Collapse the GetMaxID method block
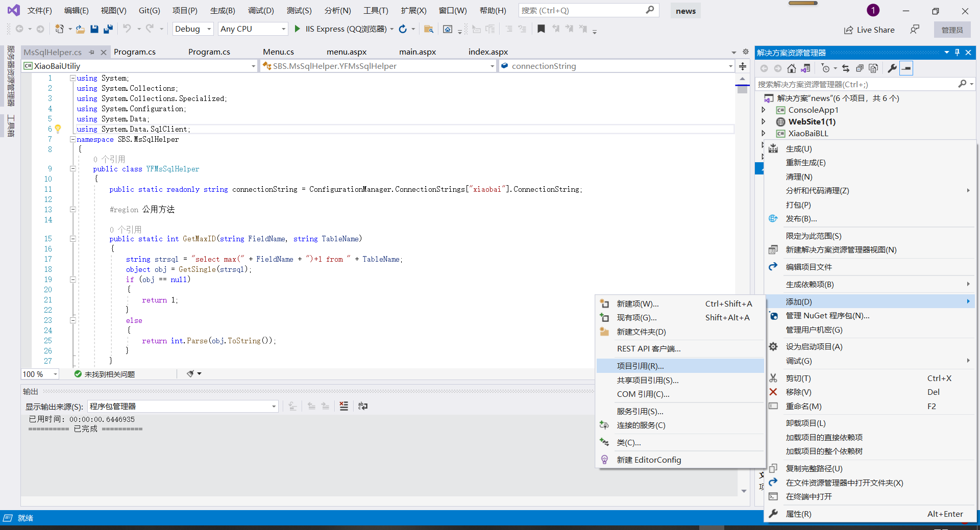Image resolution: width=980 pixels, height=530 pixels. coord(72,239)
